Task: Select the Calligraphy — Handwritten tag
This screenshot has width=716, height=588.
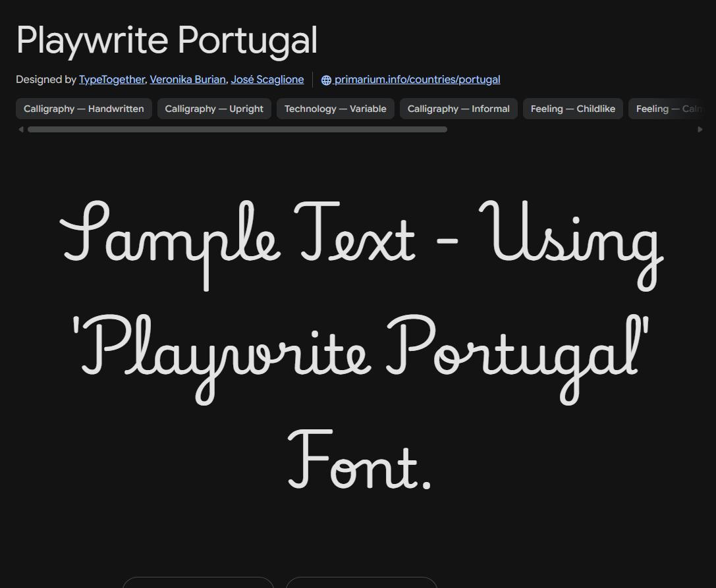Action: [84, 109]
